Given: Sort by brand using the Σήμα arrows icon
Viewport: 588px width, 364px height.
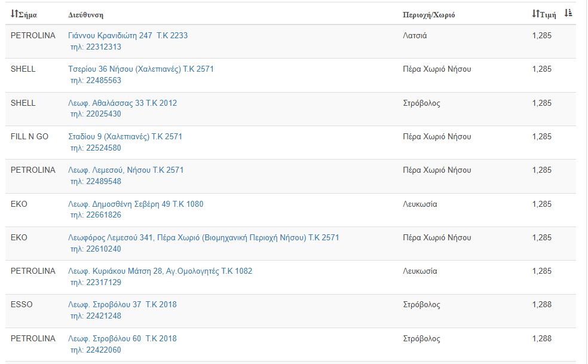Looking at the screenshot, I should pyautogui.click(x=14, y=14).
